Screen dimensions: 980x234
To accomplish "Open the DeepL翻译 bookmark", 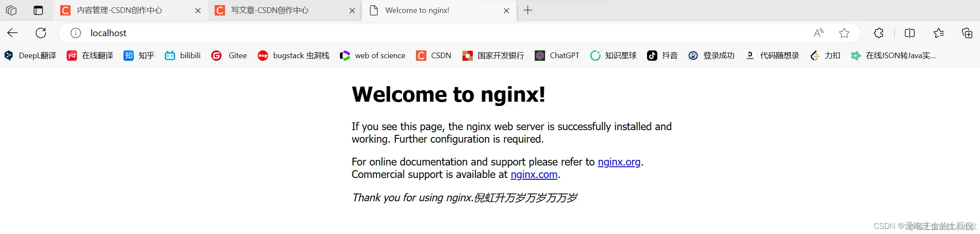I will (x=30, y=56).
